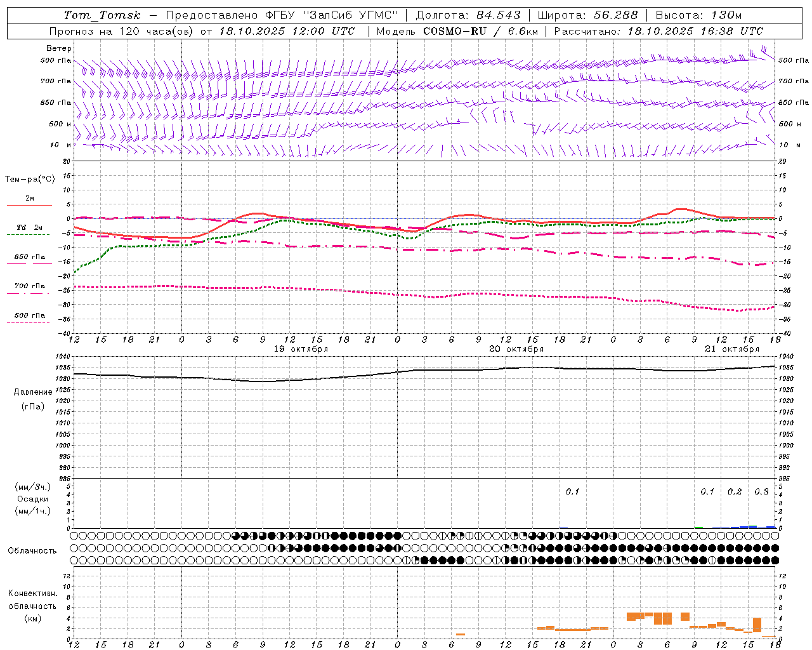Click the 'Ветер' wind panel label
Screen dimensions: 812x650
(59, 48)
